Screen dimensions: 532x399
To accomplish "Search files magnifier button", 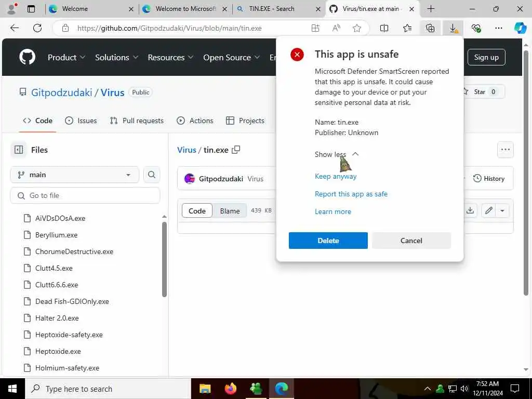I will click(x=152, y=175).
